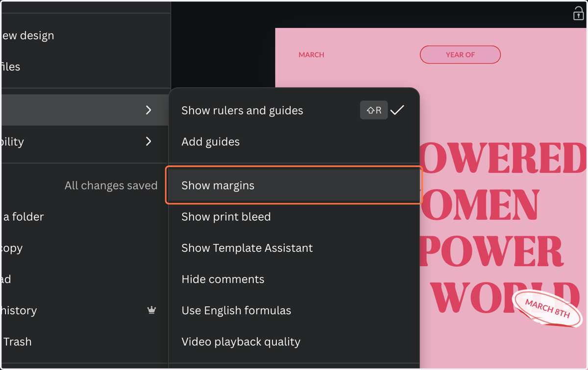Select the MARCH text on the poster
The image size is (588, 370).
point(312,55)
